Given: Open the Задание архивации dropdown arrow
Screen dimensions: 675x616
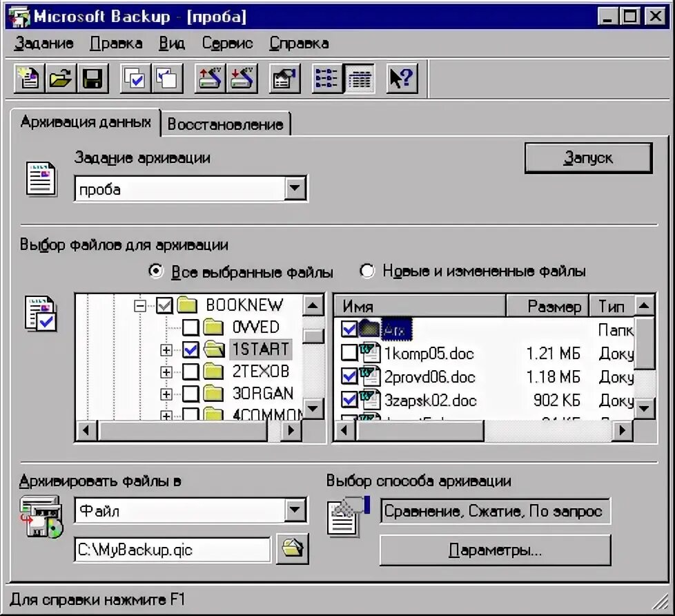Looking at the screenshot, I should (295, 188).
